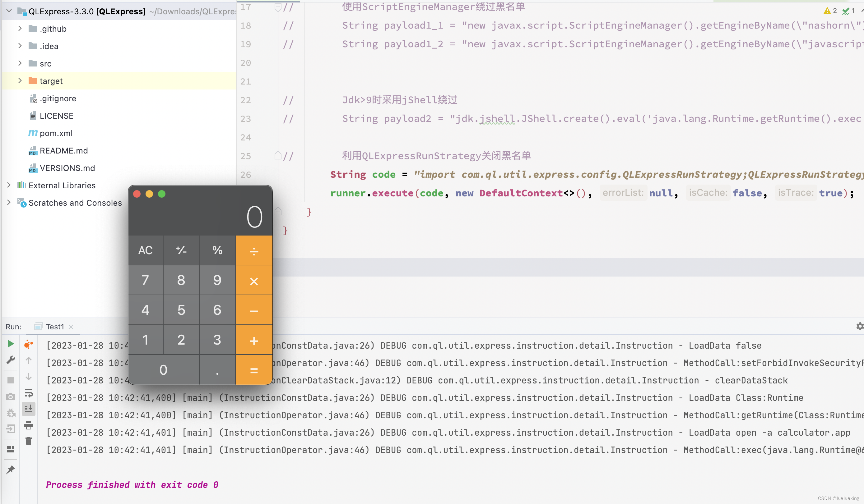Viewport: 864px width, 504px height.
Task: Click digit 9 on Calculator
Action: (x=217, y=280)
